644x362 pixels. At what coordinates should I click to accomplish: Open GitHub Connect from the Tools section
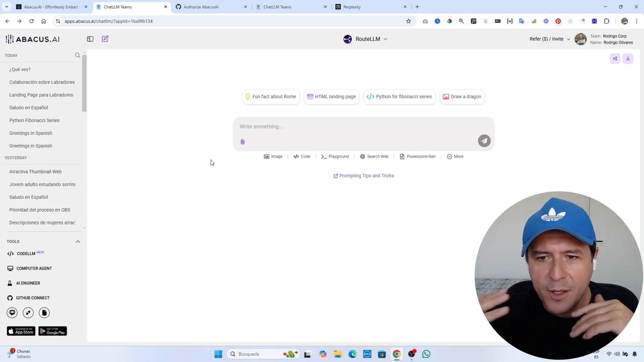point(33,298)
